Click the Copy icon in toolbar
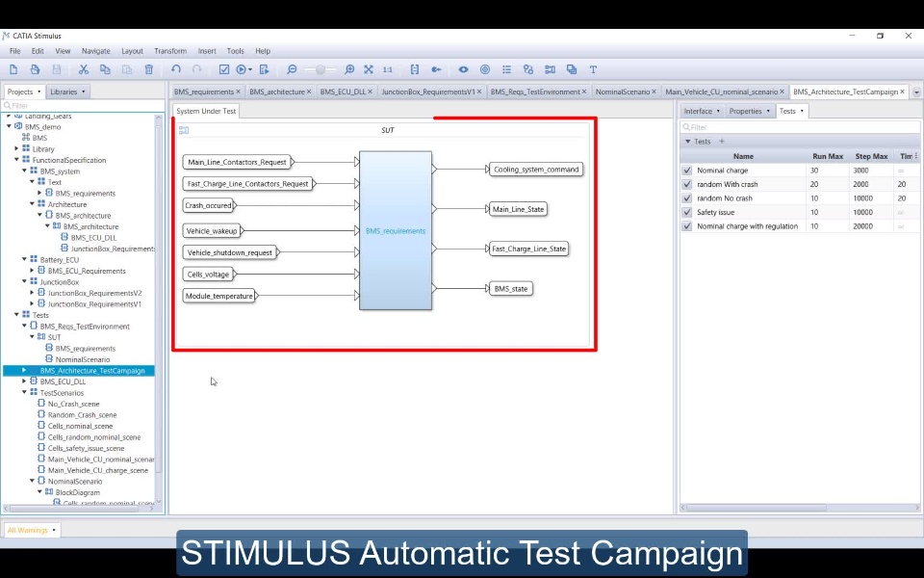 pyautogui.click(x=105, y=69)
